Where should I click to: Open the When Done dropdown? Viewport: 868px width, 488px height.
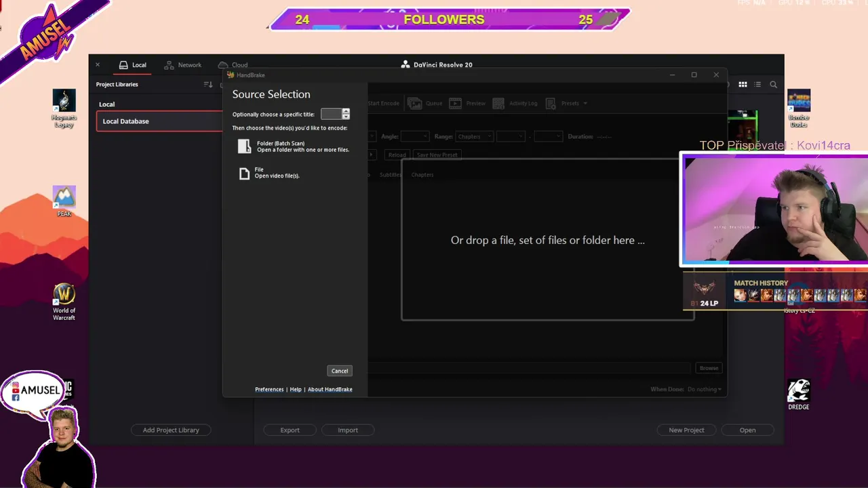click(704, 389)
